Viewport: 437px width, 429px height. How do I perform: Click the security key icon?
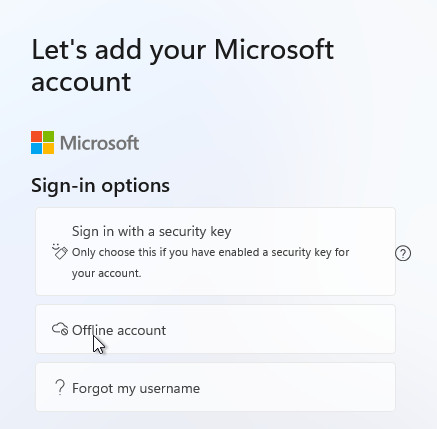coord(60,252)
